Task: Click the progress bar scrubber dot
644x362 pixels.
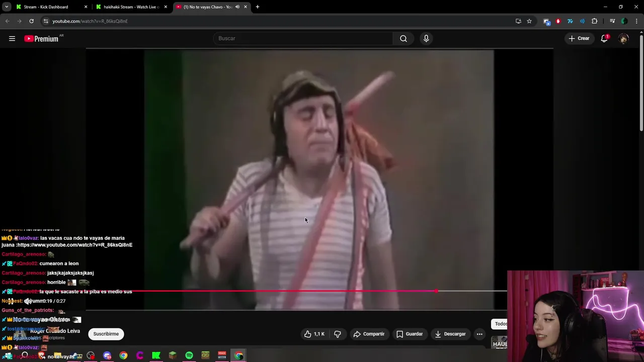Action: (x=436, y=291)
